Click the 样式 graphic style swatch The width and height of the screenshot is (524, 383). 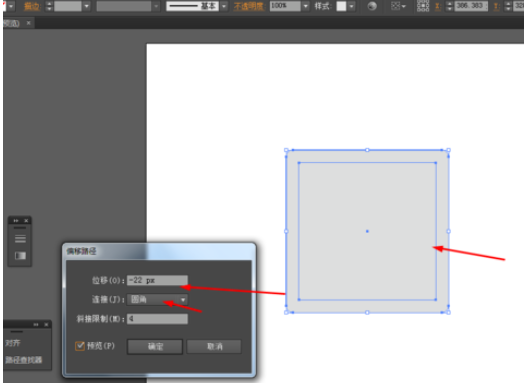pyautogui.click(x=341, y=6)
